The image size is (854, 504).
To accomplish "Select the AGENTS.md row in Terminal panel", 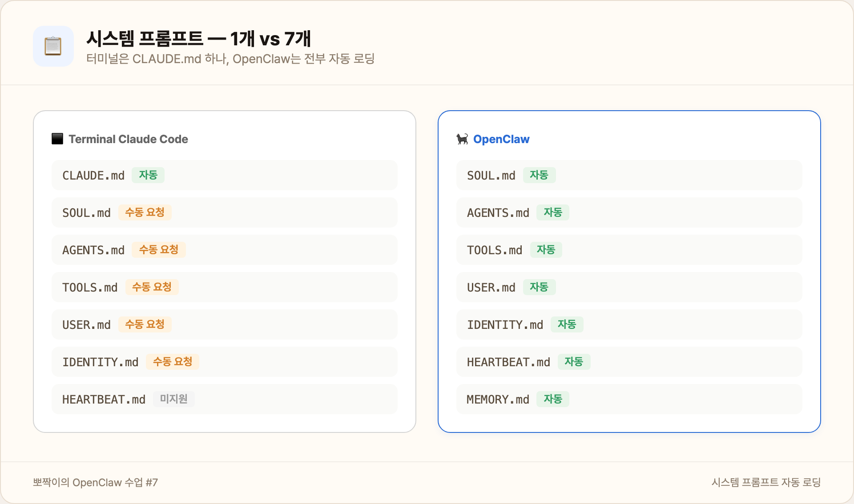I will 225,250.
